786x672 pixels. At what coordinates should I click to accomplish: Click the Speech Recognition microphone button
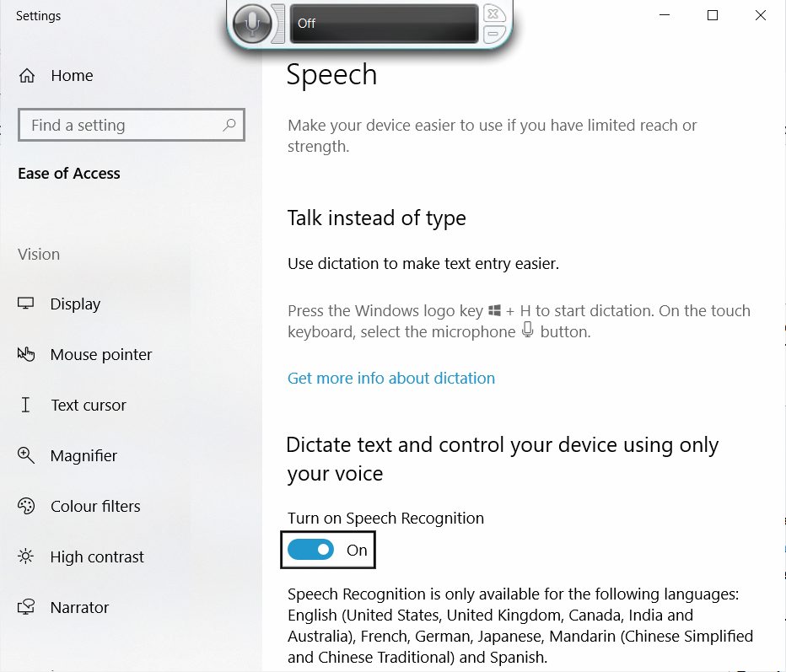(x=252, y=23)
